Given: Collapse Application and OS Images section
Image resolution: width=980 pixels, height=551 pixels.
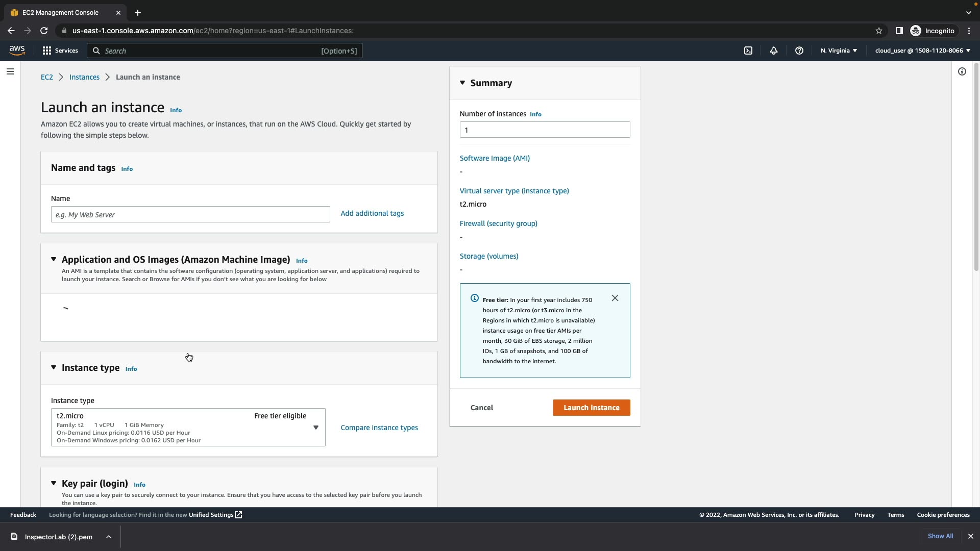Looking at the screenshot, I should coord(54,259).
